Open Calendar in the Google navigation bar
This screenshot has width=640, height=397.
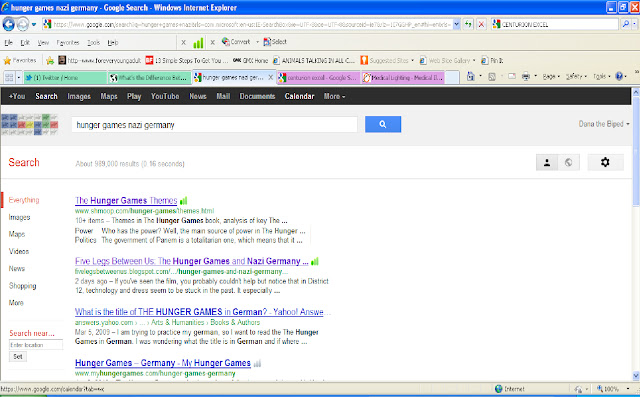[299, 96]
